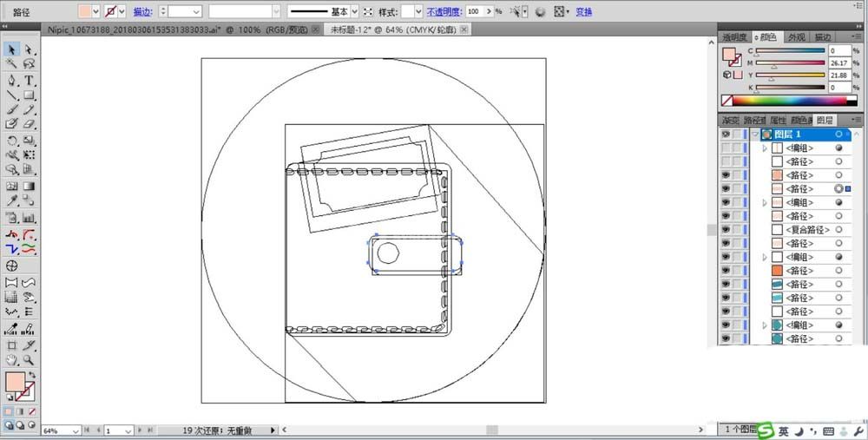This screenshot has height=440, width=868.
Task: Select the Paintbrush tool
Action: click(11, 109)
